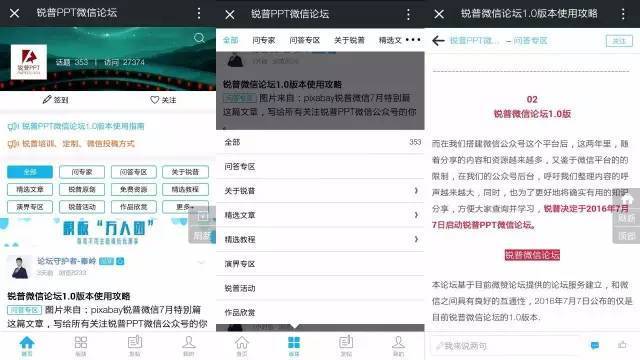The image size is (640, 360).
Task: Expand the 关于锐普 row arrow in the dropdown list
Action: tap(416, 191)
